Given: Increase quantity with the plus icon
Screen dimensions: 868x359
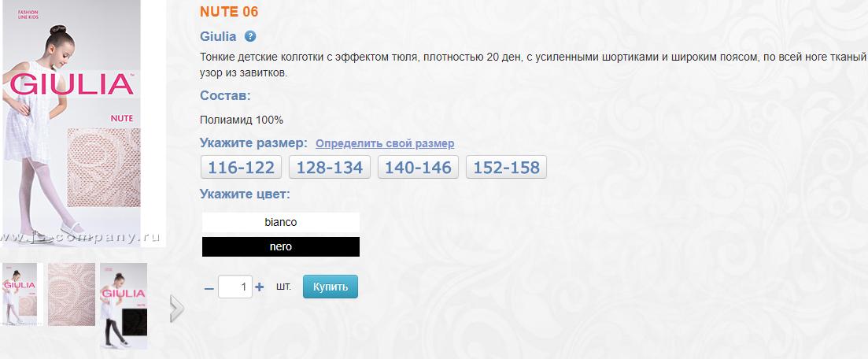Looking at the screenshot, I should 259,287.
